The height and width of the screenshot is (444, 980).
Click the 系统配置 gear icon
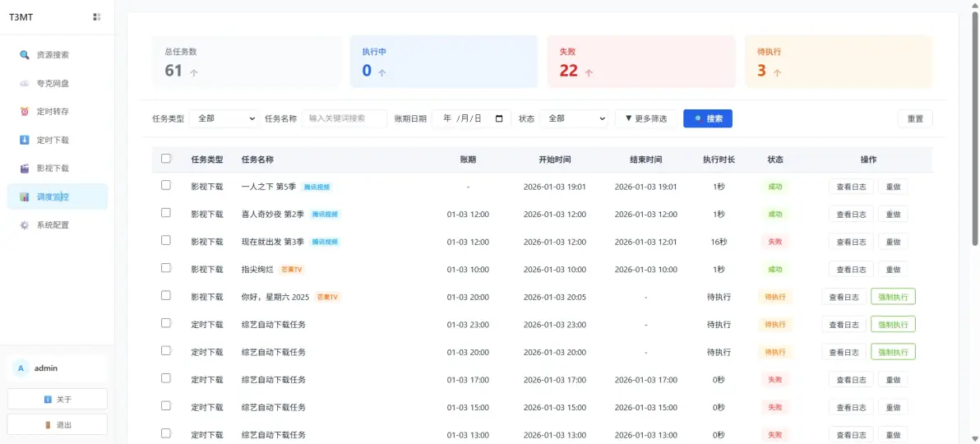point(25,225)
